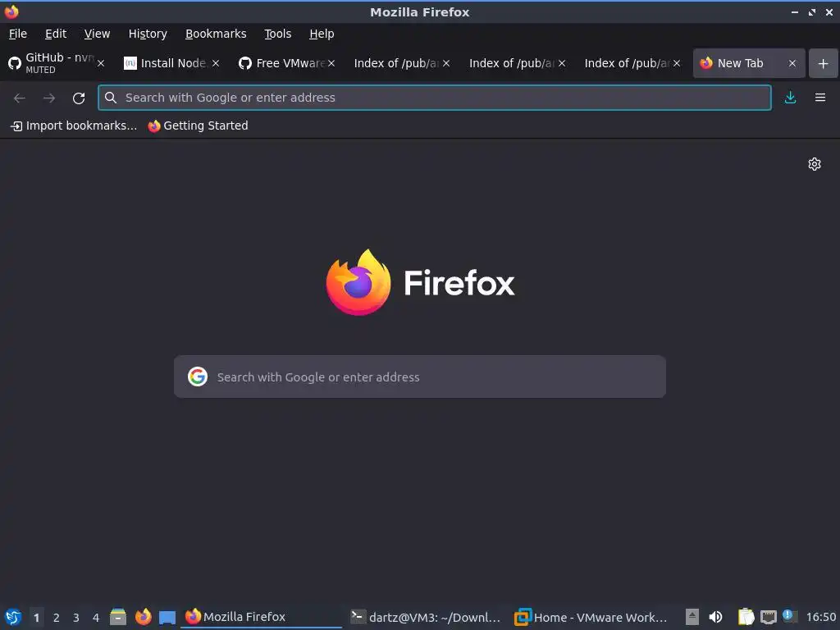Click the removable media eject tray icon

(x=692, y=617)
